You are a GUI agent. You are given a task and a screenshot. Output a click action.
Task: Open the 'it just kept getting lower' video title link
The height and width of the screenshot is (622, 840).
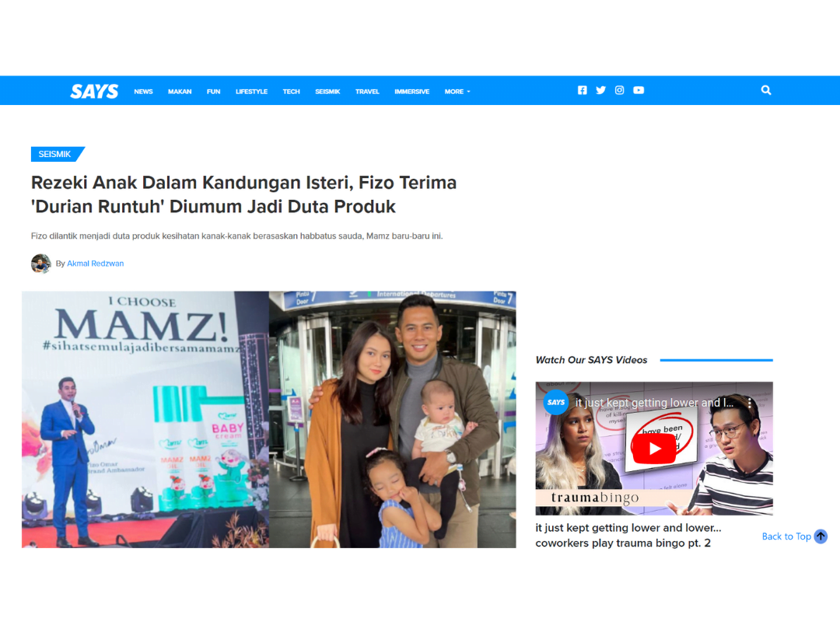[x=628, y=535]
